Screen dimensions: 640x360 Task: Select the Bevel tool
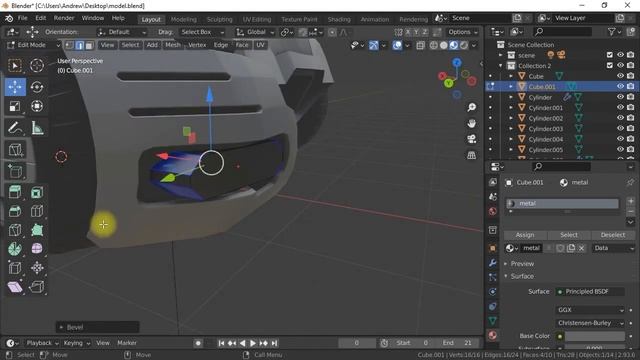[x=15, y=211]
